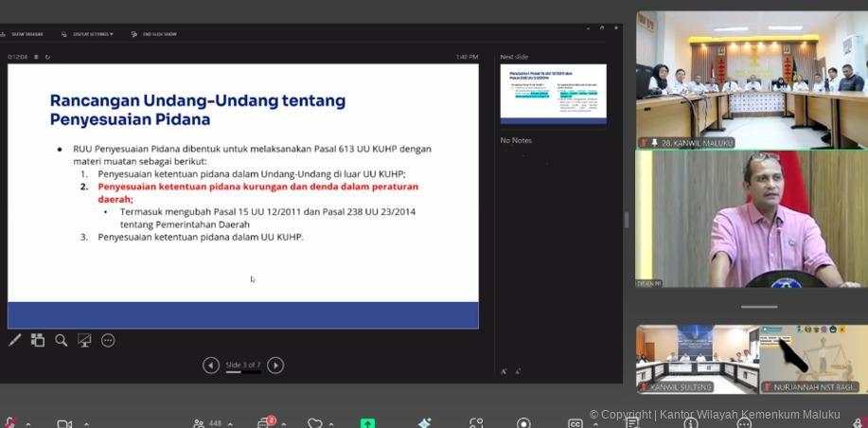Select the next slide preview thumbnail

[x=553, y=93]
